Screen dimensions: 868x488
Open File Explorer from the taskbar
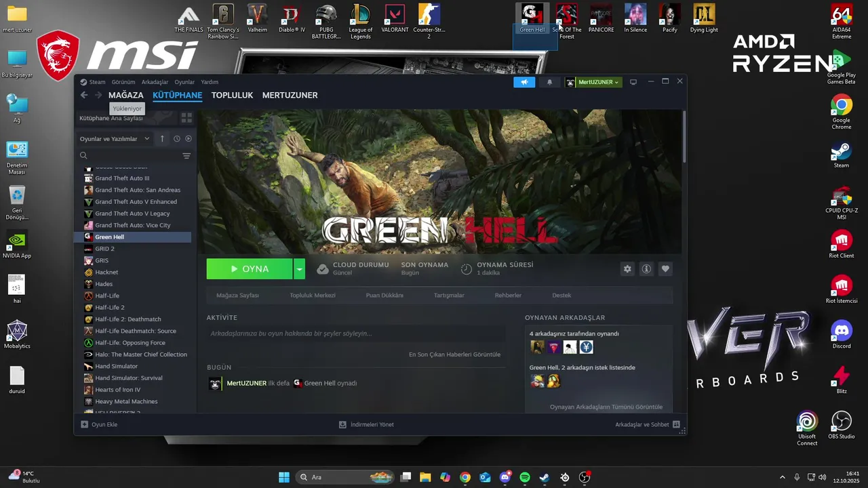pos(425,477)
